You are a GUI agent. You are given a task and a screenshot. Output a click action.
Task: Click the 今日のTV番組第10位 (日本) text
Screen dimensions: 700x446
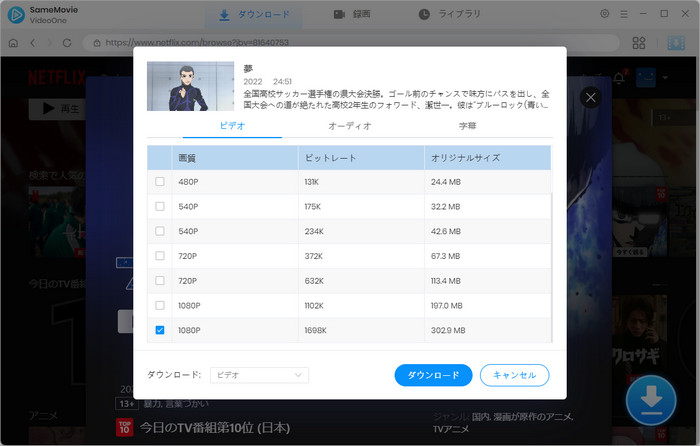tap(215, 428)
